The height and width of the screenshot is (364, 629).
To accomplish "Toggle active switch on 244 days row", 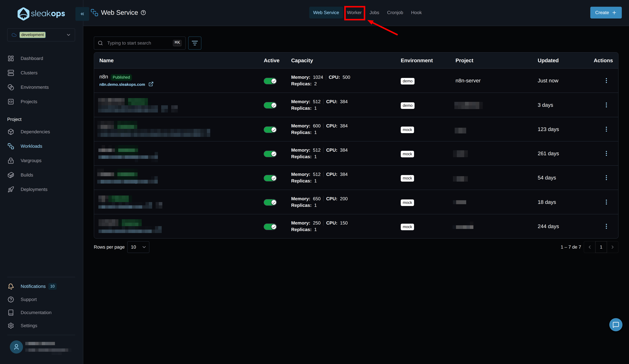I will click(x=270, y=227).
